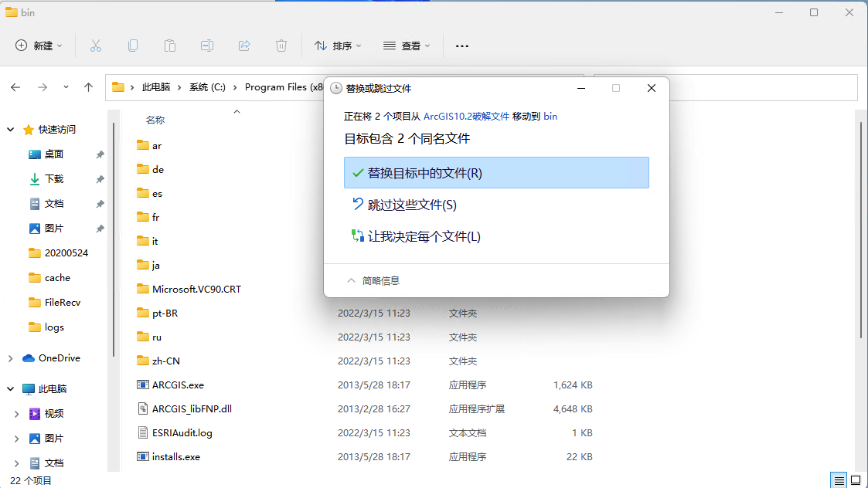The width and height of the screenshot is (868, 488).
Task: Click the Delete trash icon
Action: (281, 46)
